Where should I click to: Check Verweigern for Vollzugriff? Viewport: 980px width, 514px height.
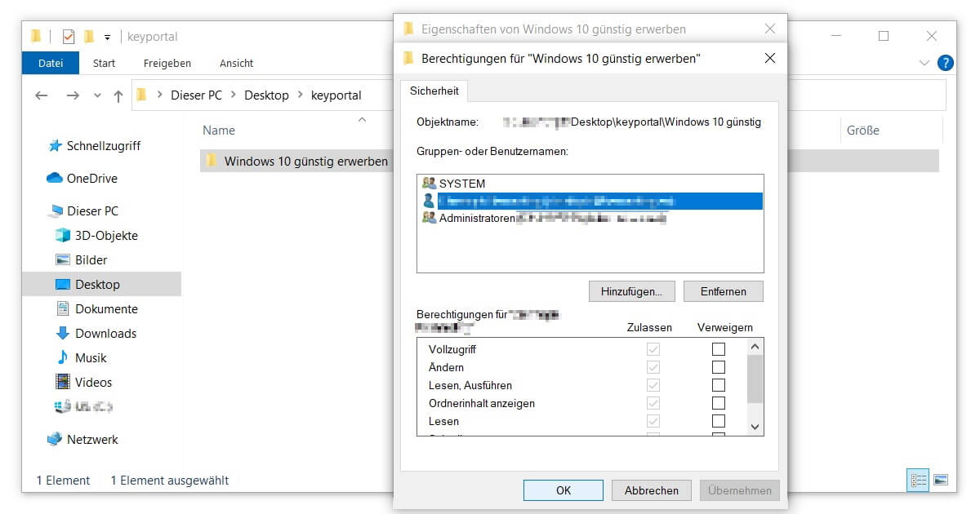pyautogui.click(x=719, y=349)
